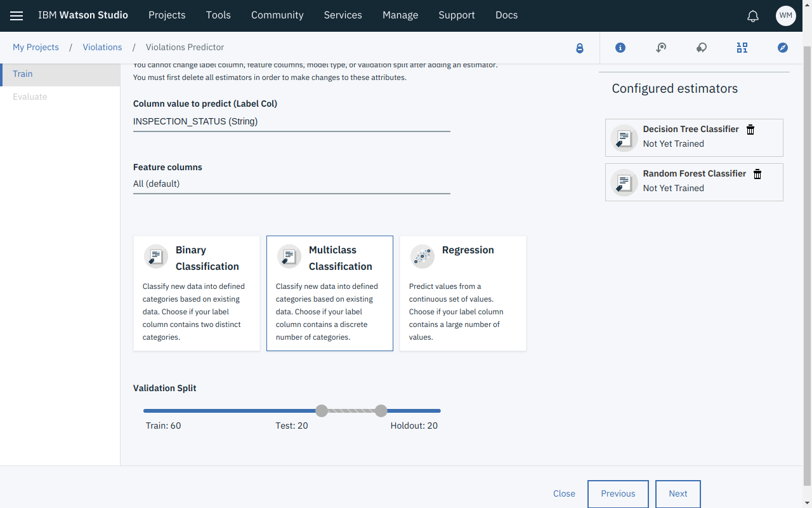Open the data assets grid icon
This screenshot has width=812, height=508.
(x=742, y=48)
